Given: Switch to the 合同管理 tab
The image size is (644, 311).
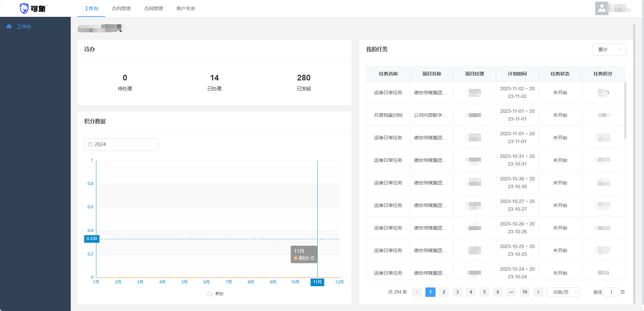Looking at the screenshot, I should click(x=154, y=8).
